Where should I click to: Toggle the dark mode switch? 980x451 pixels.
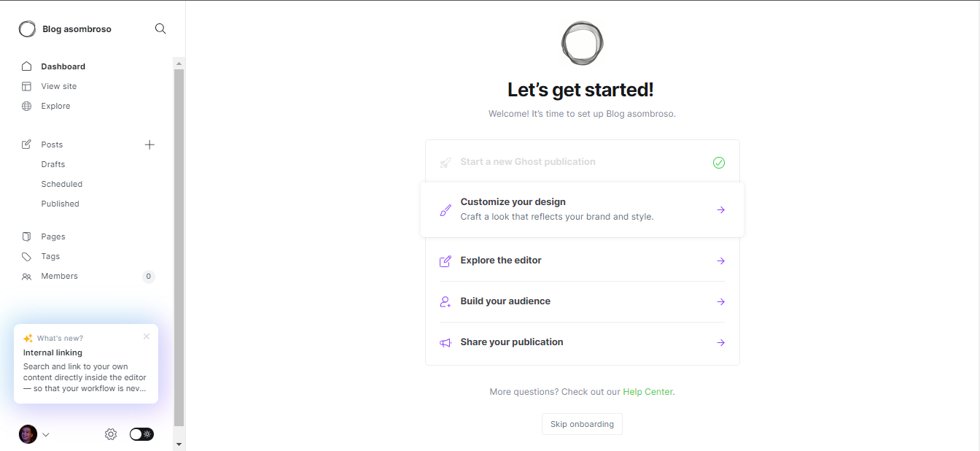pyautogui.click(x=141, y=434)
